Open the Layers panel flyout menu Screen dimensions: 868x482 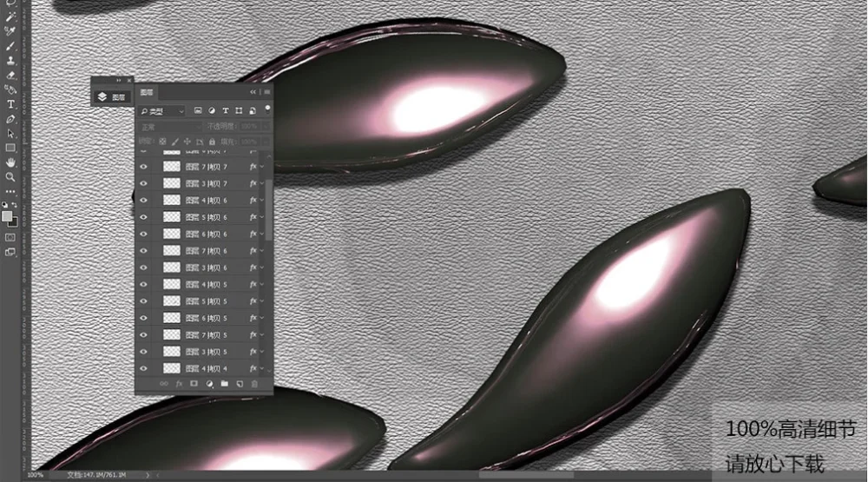point(267,92)
